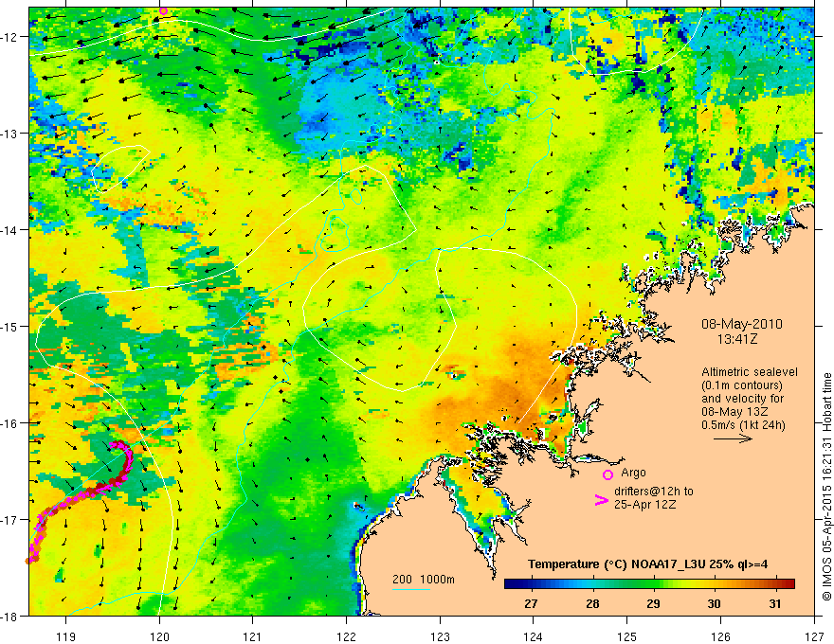Click the latitude axis label '-16'

[x=9, y=423]
